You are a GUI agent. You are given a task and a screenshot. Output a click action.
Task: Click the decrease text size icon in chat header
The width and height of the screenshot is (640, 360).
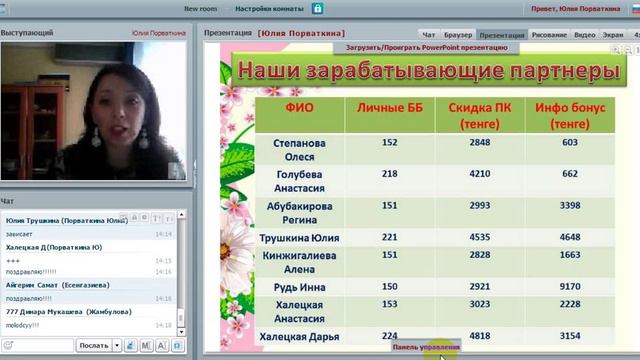(169, 219)
